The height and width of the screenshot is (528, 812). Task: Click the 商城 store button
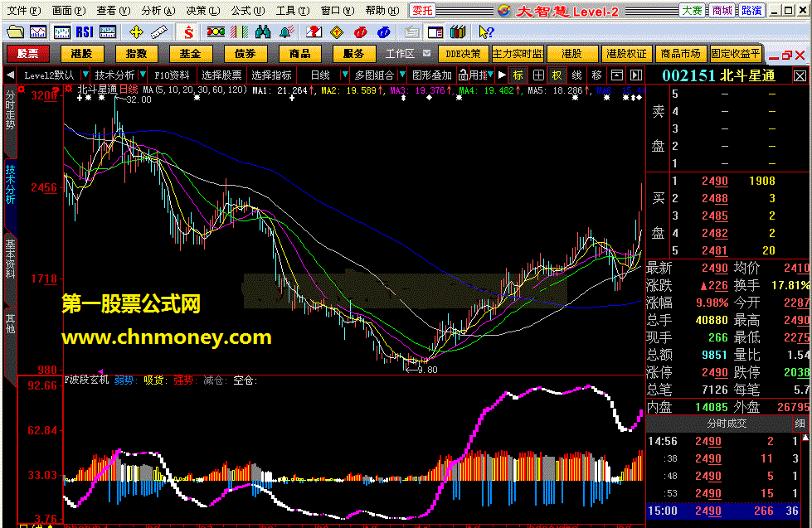[722, 10]
